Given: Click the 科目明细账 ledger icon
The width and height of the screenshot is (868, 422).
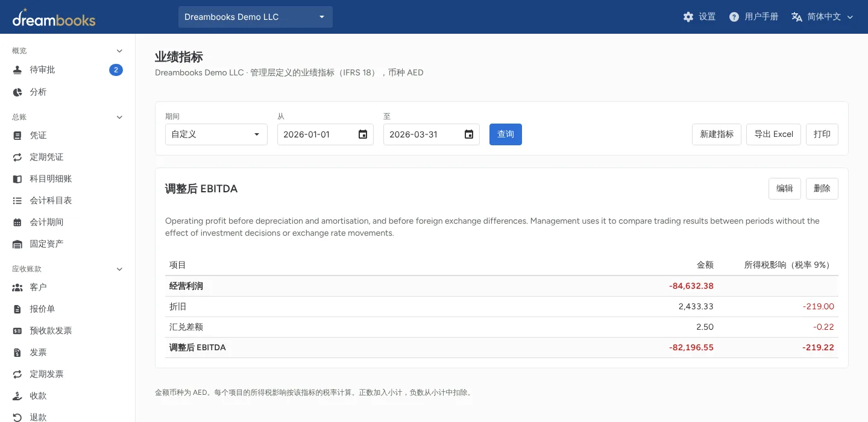Looking at the screenshot, I should (x=17, y=179).
